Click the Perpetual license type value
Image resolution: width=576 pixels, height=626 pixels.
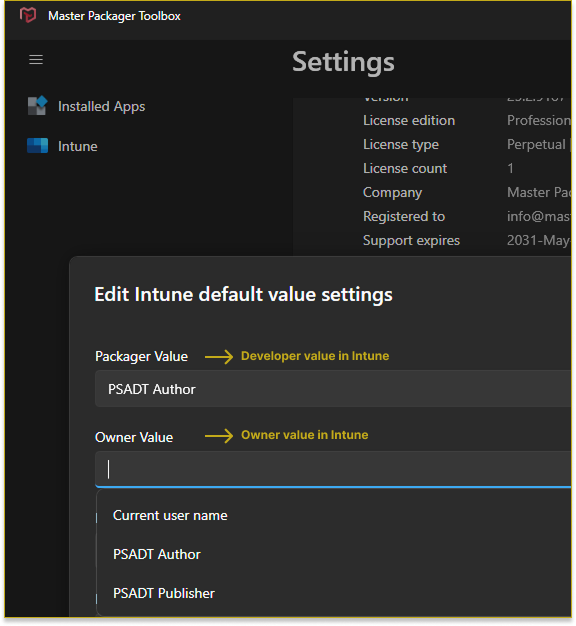538,145
